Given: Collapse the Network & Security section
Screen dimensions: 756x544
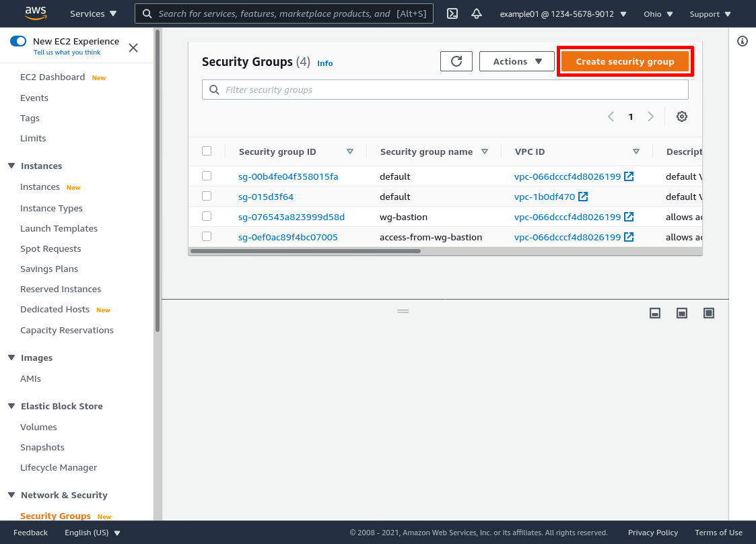Looking at the screenshot, I should tap(11, 495).
